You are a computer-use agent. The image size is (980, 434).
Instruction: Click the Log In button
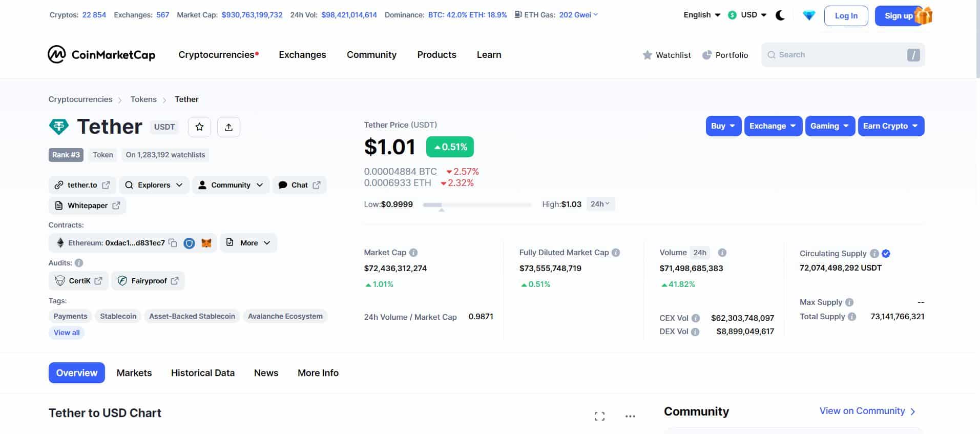tap(846, 16)
